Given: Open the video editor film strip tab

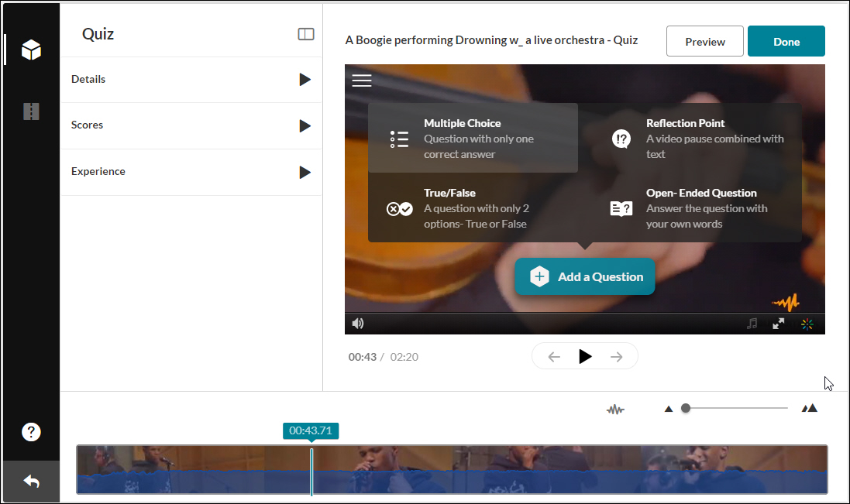Looking at the screenshot, I should pos(31,111).
